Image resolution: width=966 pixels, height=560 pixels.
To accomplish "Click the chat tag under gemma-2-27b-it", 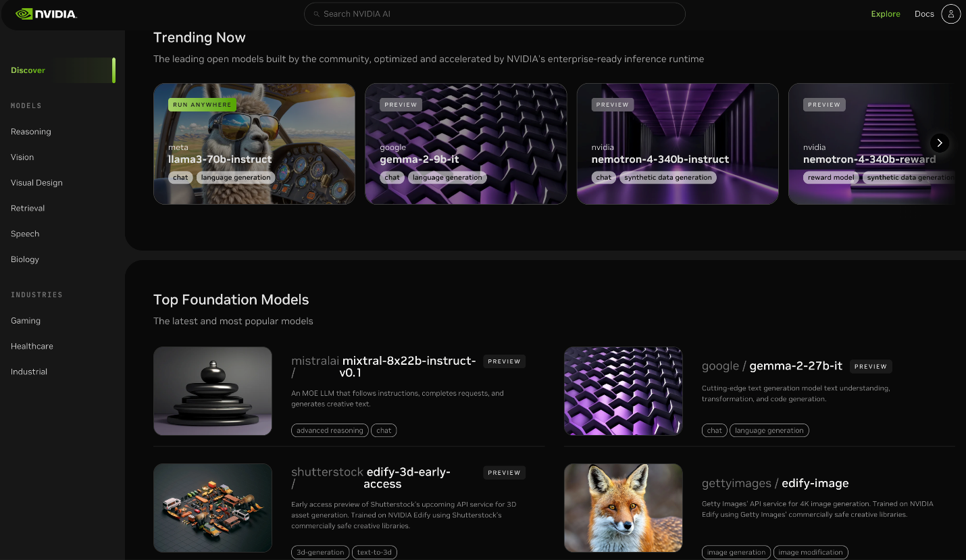I will click(x=715, y=430).
